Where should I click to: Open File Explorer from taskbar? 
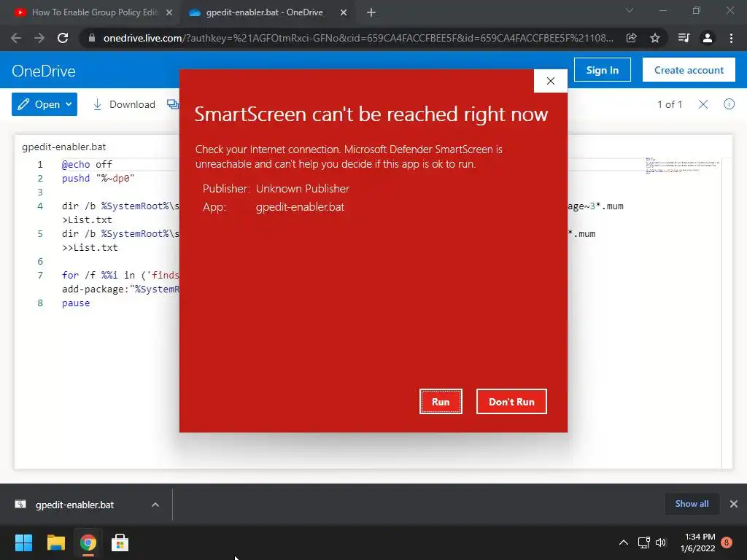55,542
